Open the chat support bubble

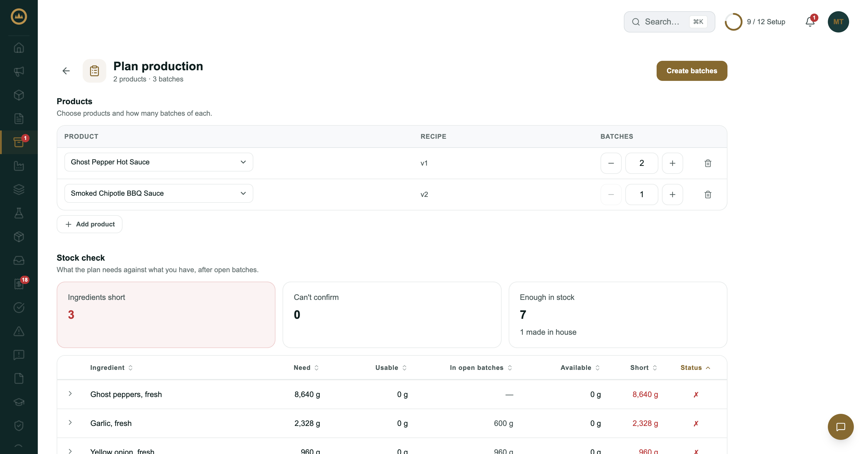click(840, 426)
